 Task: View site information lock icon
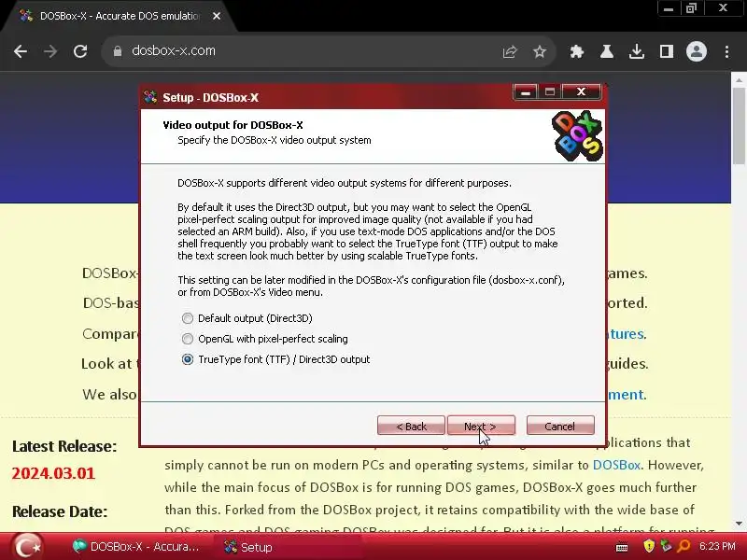(x=118, y=51)
